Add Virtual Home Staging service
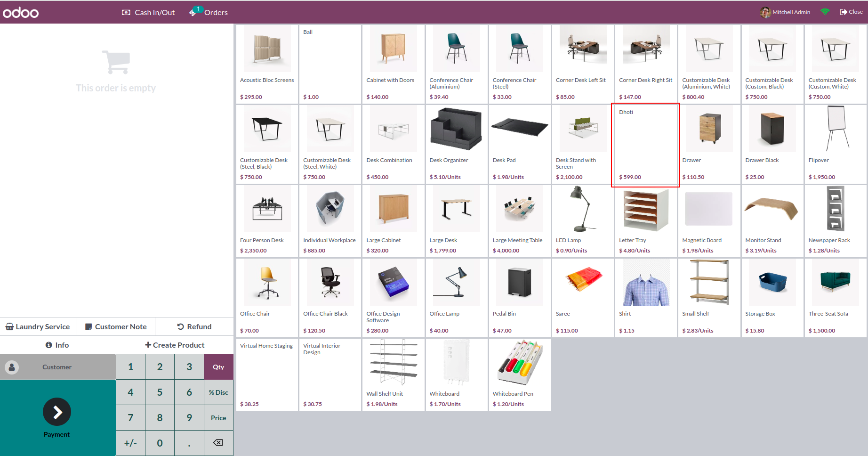 click(267, 375)
